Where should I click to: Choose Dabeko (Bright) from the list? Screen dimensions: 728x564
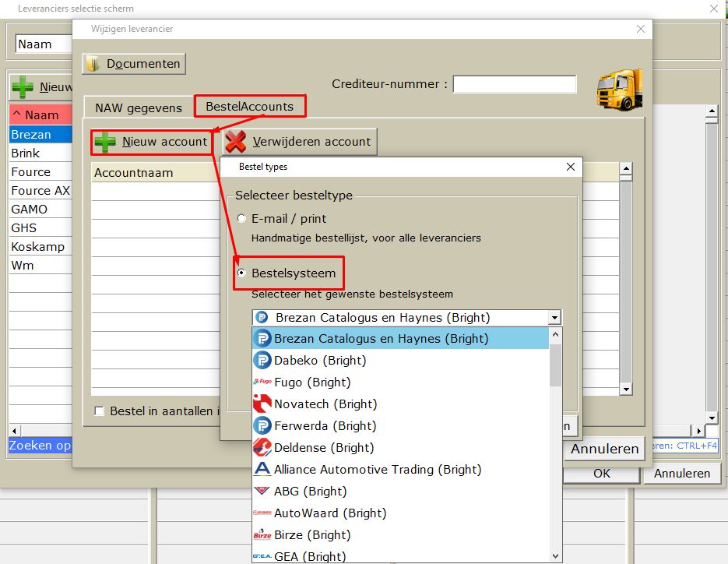pyautogui.click(x=401, y=360)
